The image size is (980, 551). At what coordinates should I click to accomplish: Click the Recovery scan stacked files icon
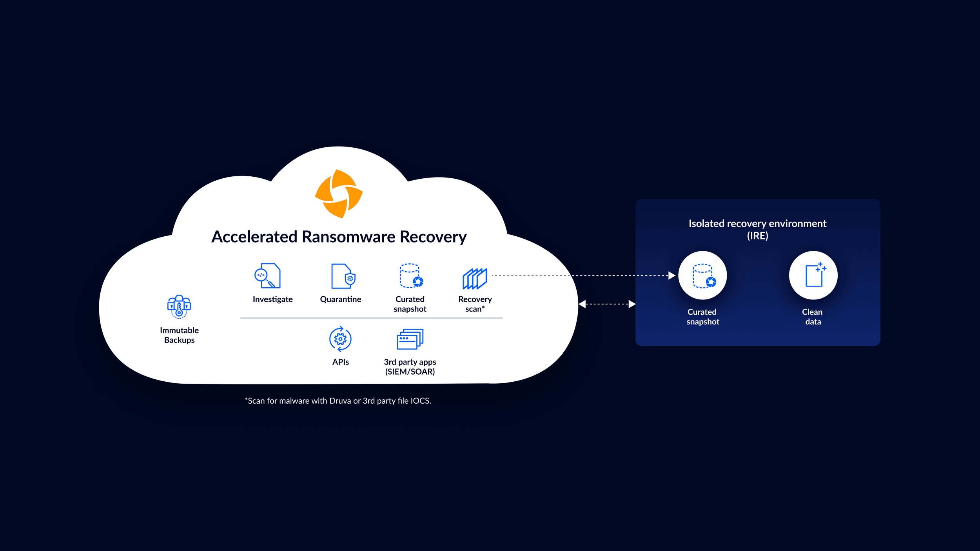(475, 279)
